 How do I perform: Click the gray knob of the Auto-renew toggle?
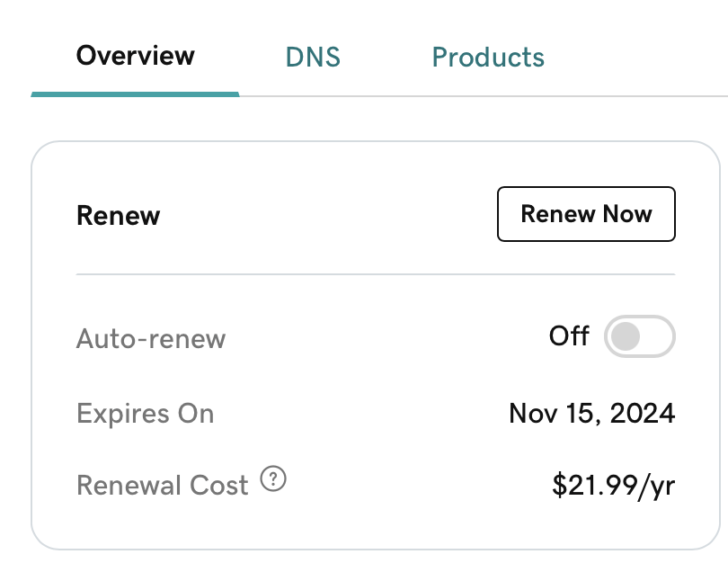click(626, 336)
